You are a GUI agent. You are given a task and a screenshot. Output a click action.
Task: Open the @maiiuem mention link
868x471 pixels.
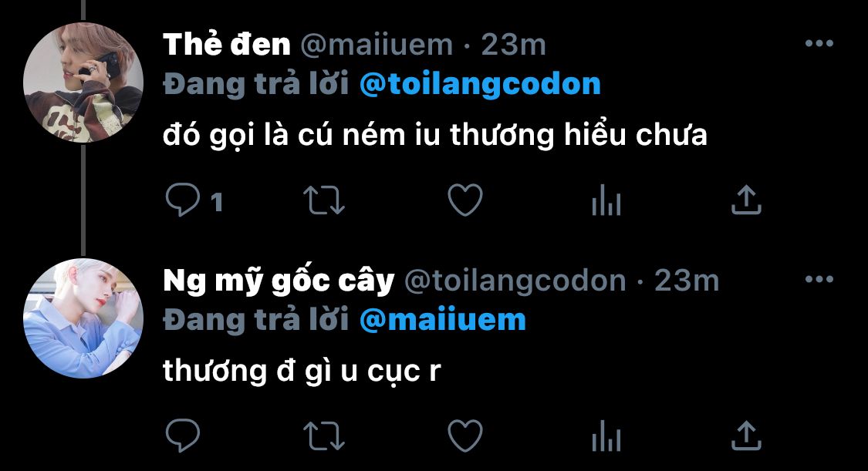(442, 320)
